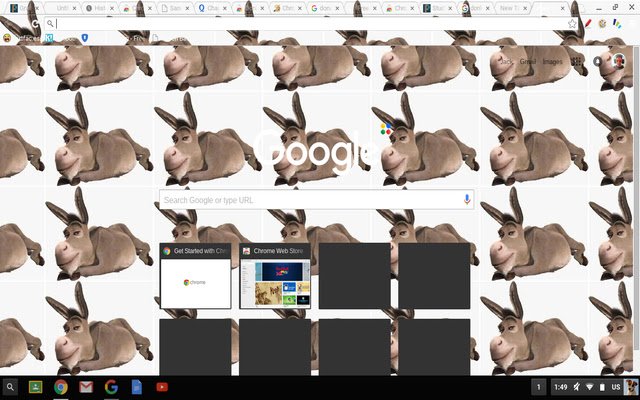Click the address bar
Screen dimensions: 640x400
pos(310,24)
